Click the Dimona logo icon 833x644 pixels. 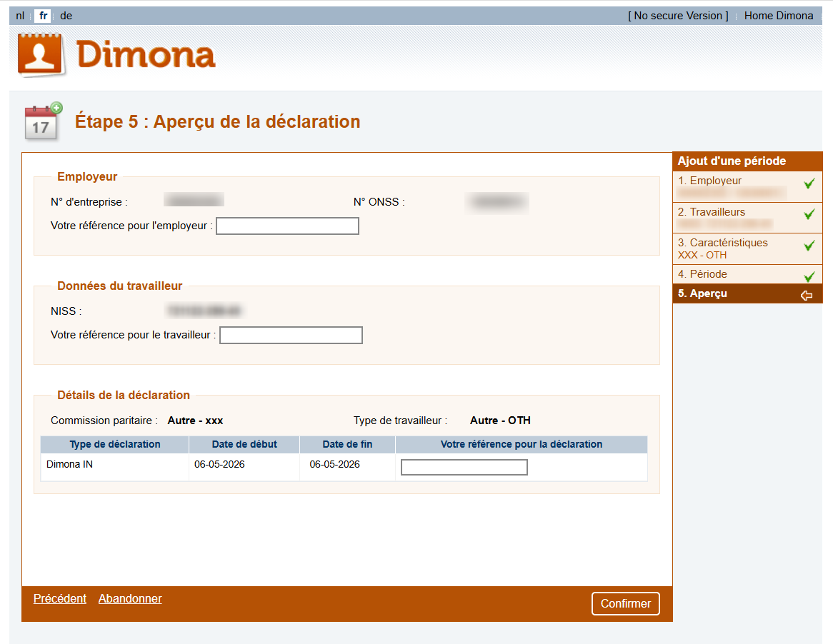tap(41, 55)
